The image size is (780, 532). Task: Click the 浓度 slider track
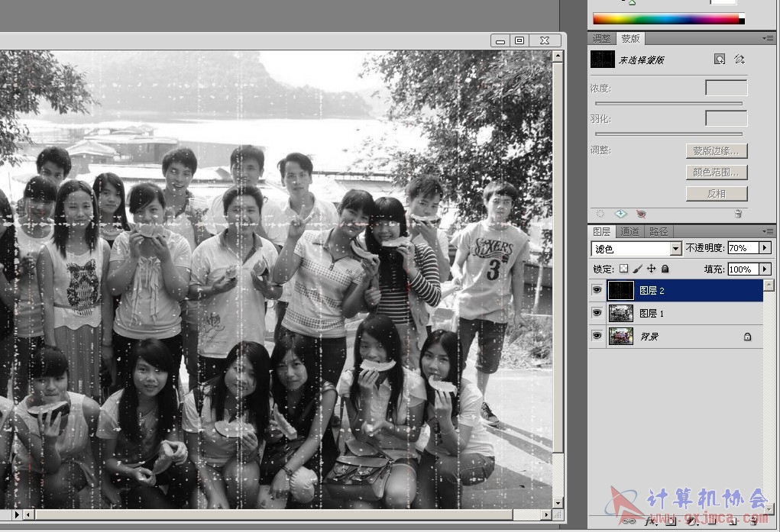coord(668,103)
